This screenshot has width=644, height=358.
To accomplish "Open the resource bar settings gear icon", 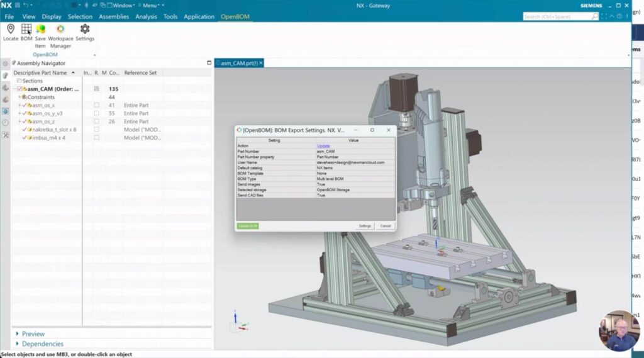I will coord(5,64).
